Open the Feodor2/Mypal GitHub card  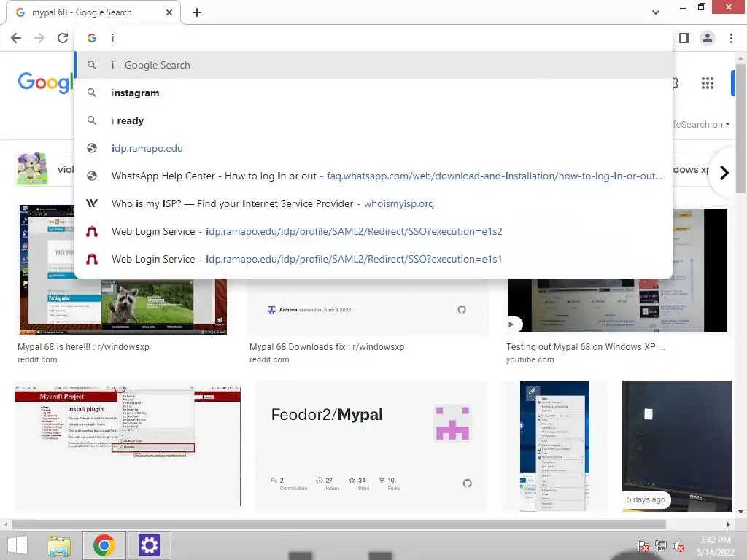tap(371, 446)
